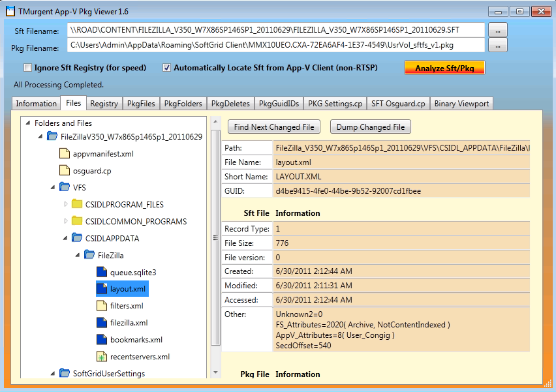Click the CSIDLCOMMON_PROGRAMS folder icon

coord(77,221)
